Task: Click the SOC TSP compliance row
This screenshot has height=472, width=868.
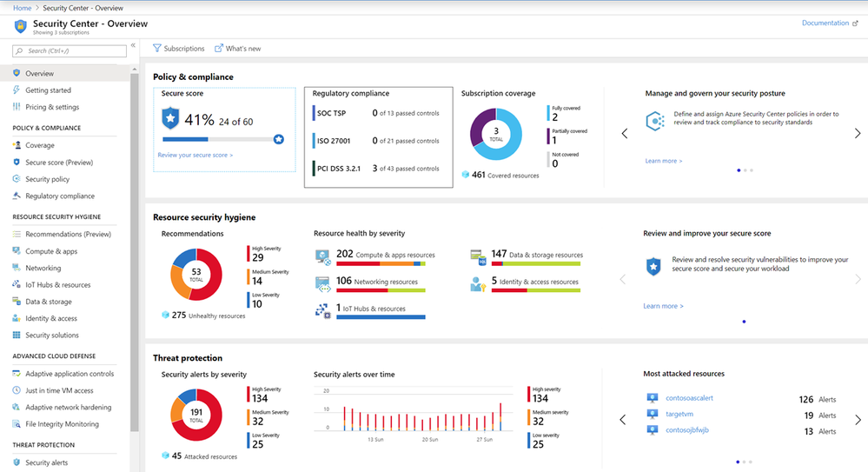Action: pyautogui.click(x=376, y=113)
